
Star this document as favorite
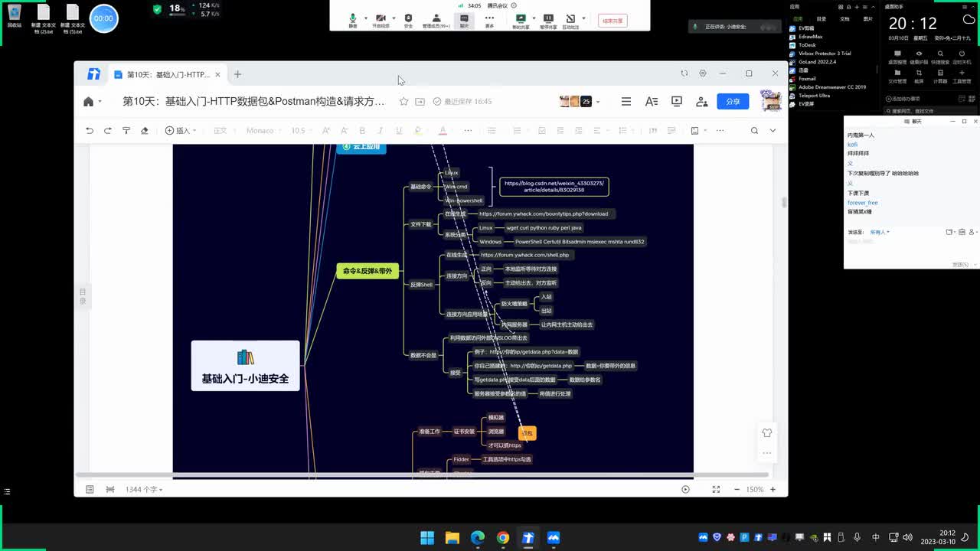pyautogui.click(x=403, y=101)
